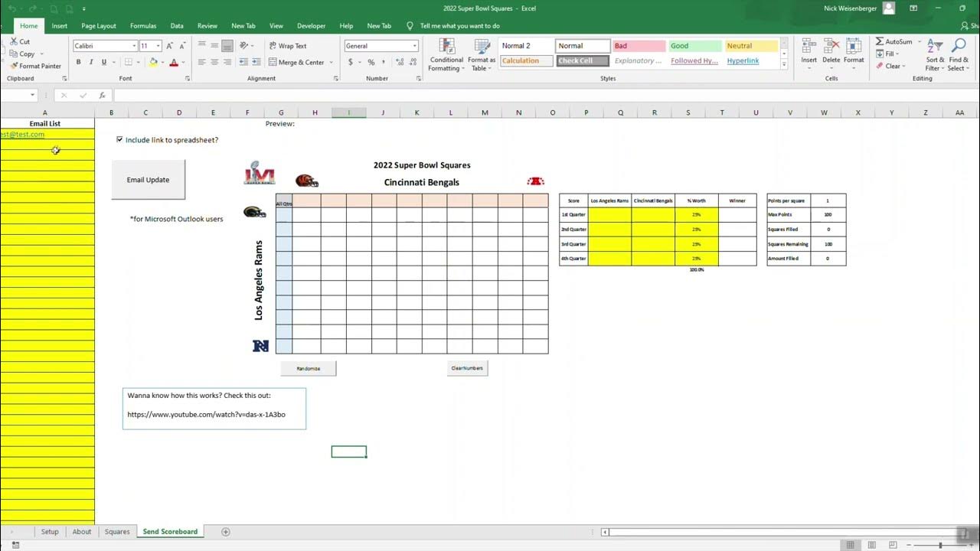Click the Randomize button below grid
This screenshot has height=551, width=980.
309,368
